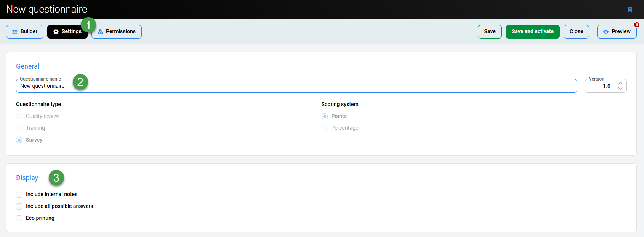Select the Quality review questionnaire type

(x=19, y=116)
